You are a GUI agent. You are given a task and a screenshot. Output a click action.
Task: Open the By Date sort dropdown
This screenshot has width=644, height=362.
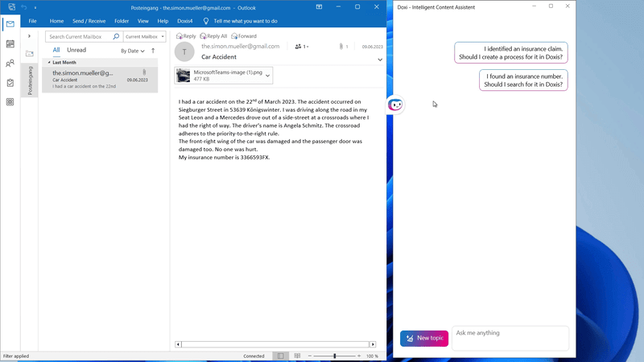[x=133, y=51]
